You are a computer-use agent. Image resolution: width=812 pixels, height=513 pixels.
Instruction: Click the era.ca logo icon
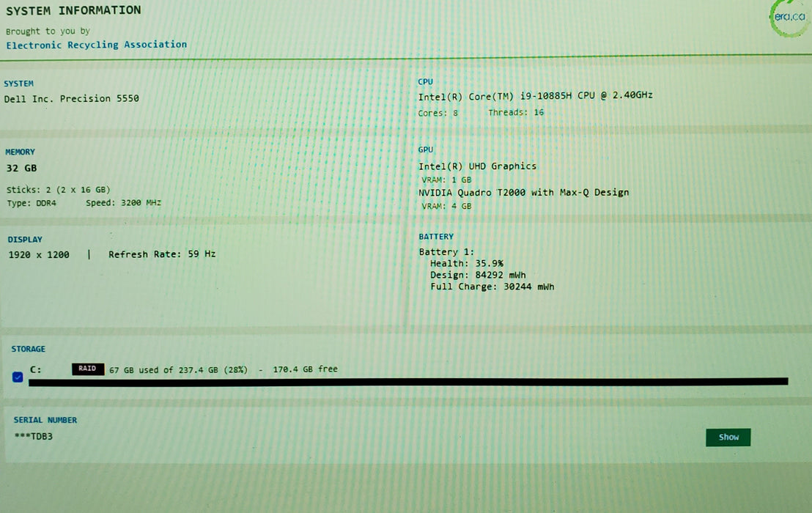pyautogui.click(x=789, y=17)
